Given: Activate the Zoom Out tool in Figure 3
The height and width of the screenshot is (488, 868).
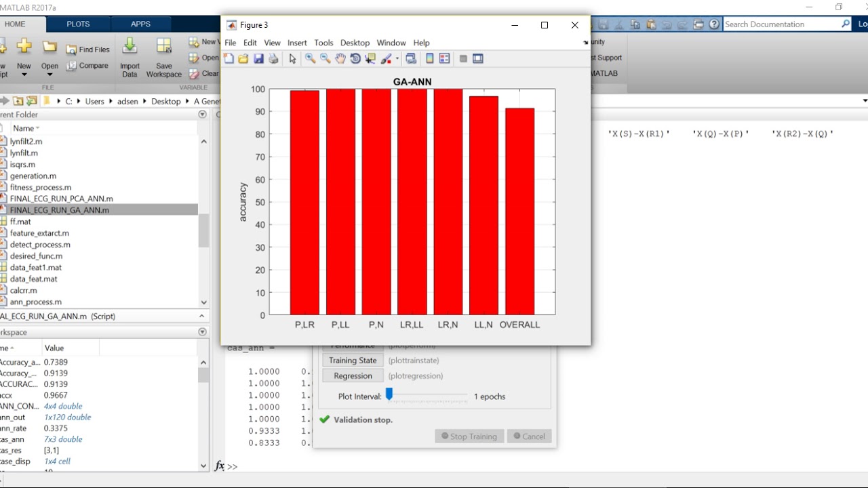Looking at the screenshot, I should click(325, 59).
